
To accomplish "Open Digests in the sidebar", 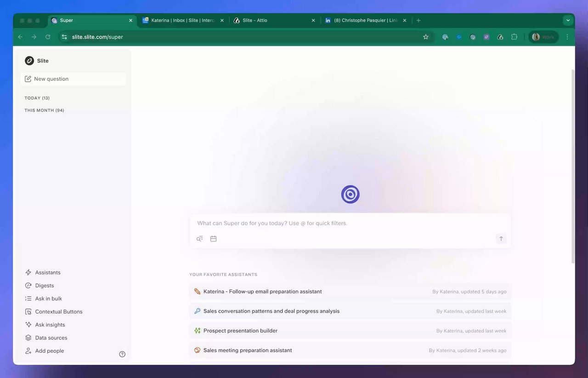I will pyautogui.click(x=40, y=286).
